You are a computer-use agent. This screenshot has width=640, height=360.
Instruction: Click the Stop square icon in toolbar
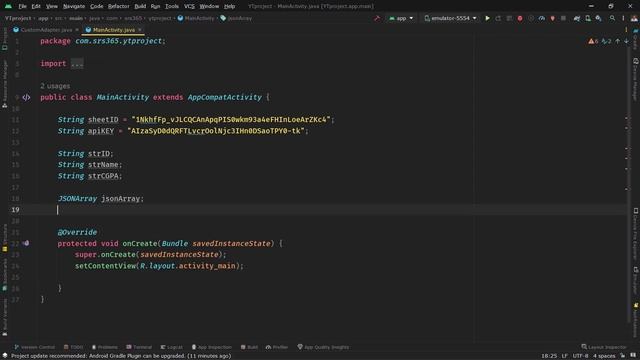click(x=563, y=18)
